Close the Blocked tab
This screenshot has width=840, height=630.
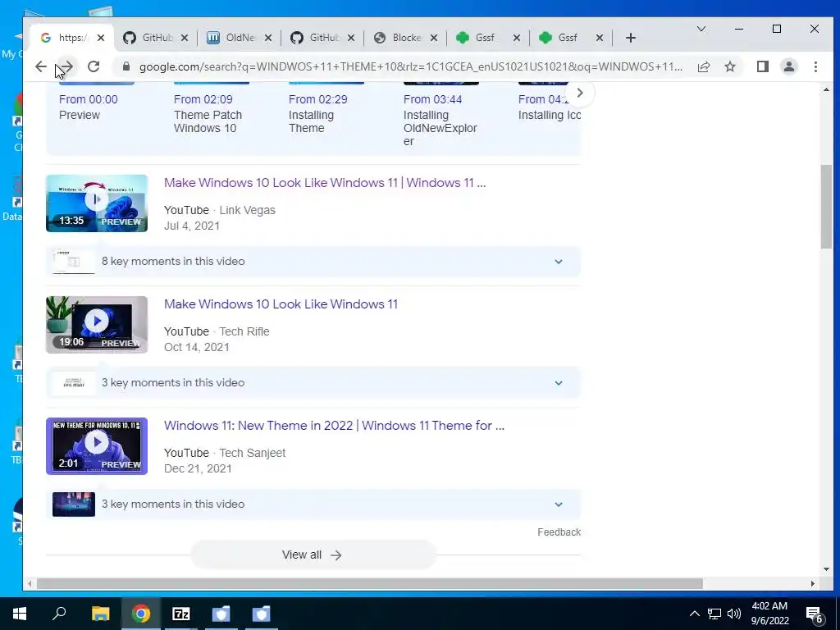coord(434,38)
